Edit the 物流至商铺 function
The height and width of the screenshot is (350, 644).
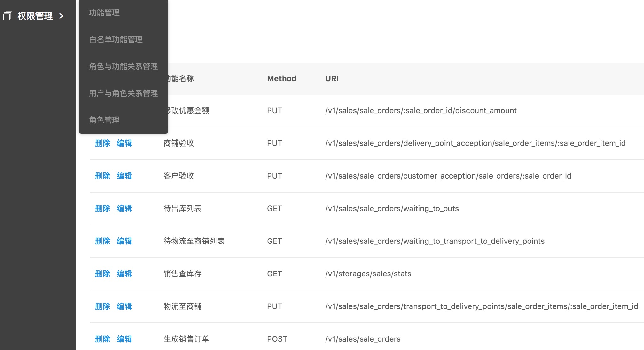click(x=124, y=306)
